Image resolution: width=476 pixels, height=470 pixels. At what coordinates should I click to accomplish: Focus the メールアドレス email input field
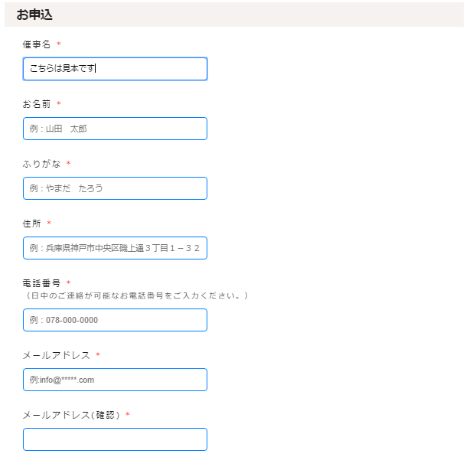115,380
